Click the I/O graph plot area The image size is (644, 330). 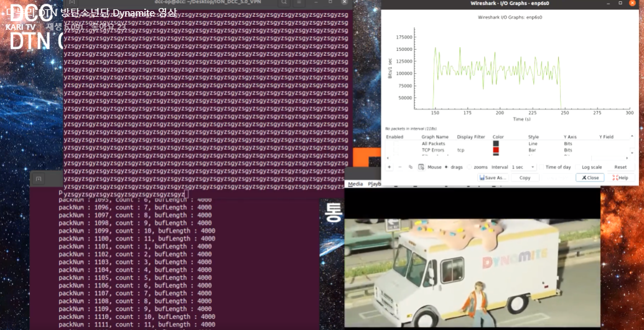[521, 68]
